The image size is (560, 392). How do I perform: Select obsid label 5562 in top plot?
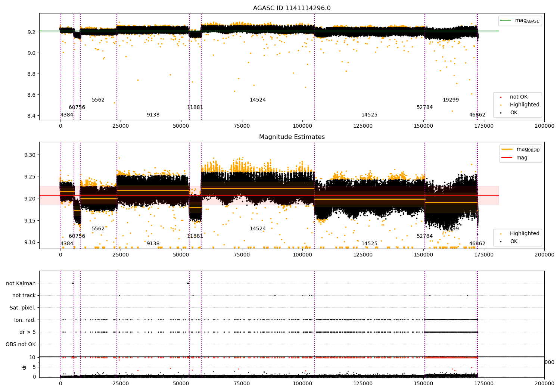click(x=98, y=100)
